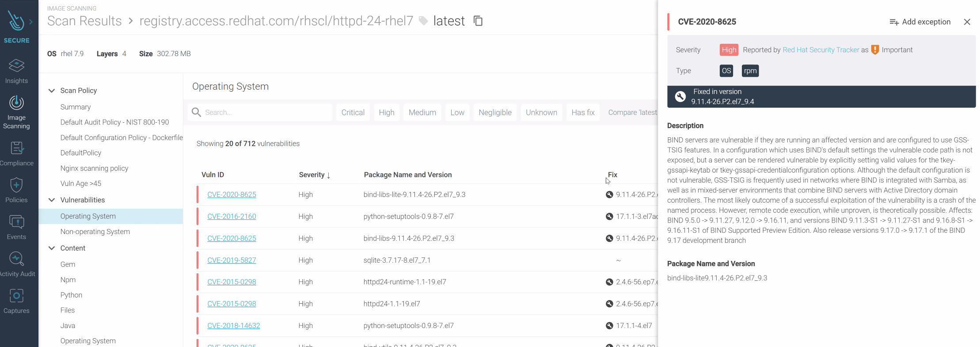Click Scan Results breadcrumb link
980x347 pixels.
[x=84, y=21]
